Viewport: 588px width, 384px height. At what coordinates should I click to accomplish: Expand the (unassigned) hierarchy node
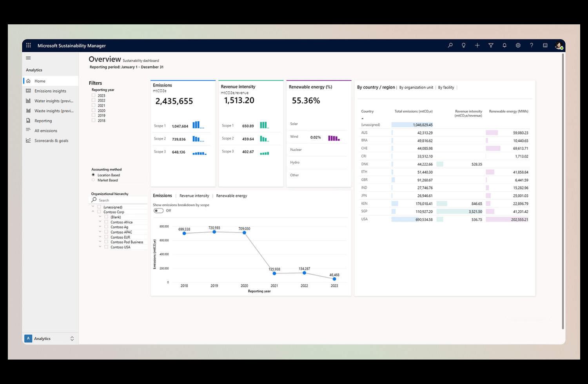[93, 206]
